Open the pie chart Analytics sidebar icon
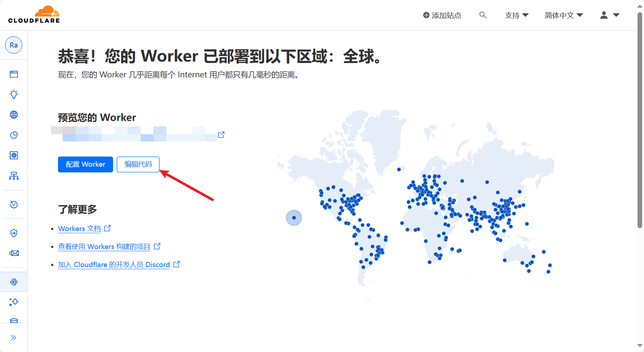Image resolution: width=644 pixels, height=352 pixels. click(14, 135)
